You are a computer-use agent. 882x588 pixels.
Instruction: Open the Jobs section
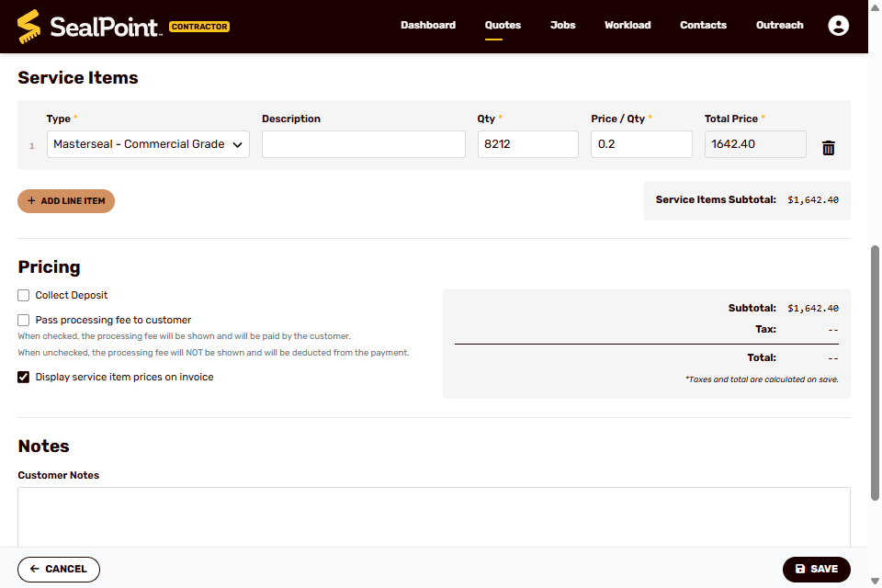pos(562,26)
